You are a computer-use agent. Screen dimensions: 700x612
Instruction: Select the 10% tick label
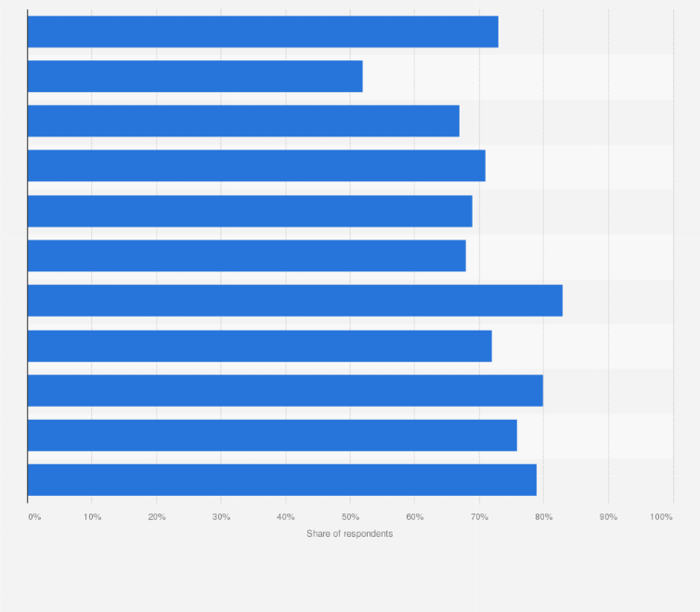click(x=92, y=516)
